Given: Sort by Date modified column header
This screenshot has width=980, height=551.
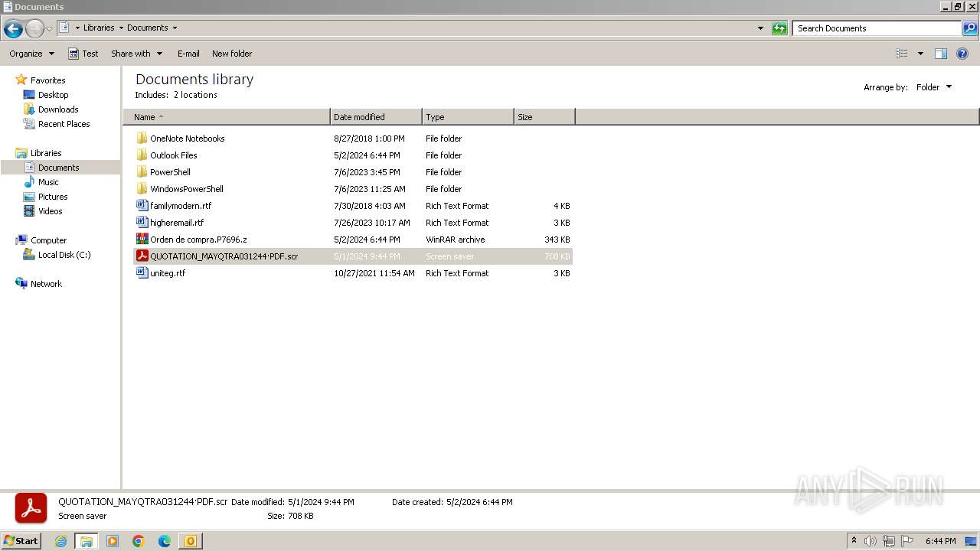Looking at the screenshot, I should [376, 117].
